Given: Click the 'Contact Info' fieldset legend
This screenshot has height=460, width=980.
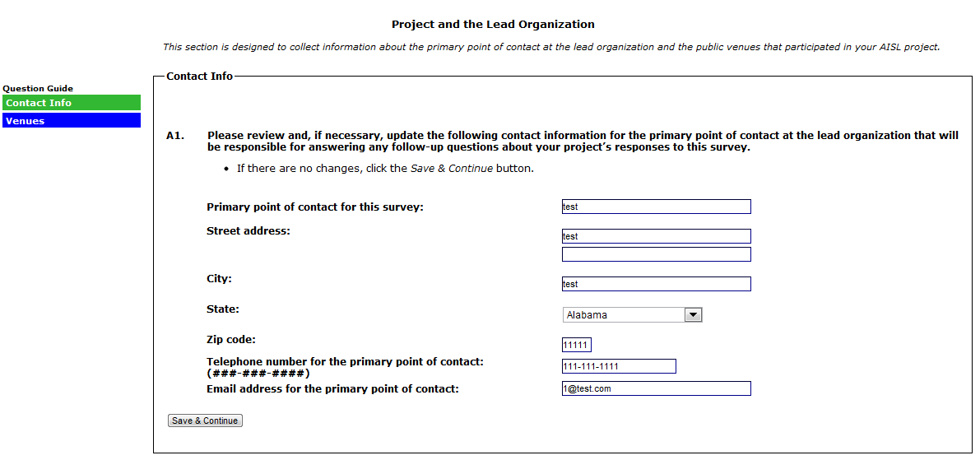Looking at the screenshot, I should click(x=199, y=76).
